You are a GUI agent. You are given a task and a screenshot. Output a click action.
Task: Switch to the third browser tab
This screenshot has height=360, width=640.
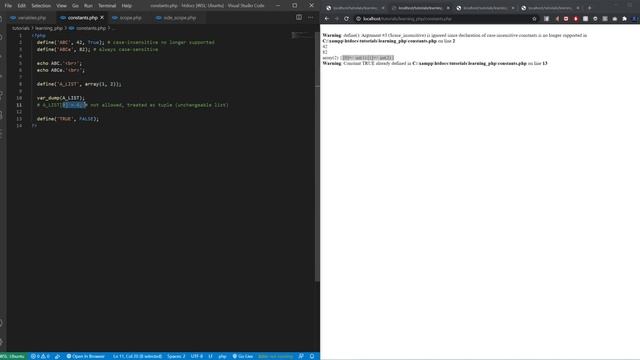point(484,8)
